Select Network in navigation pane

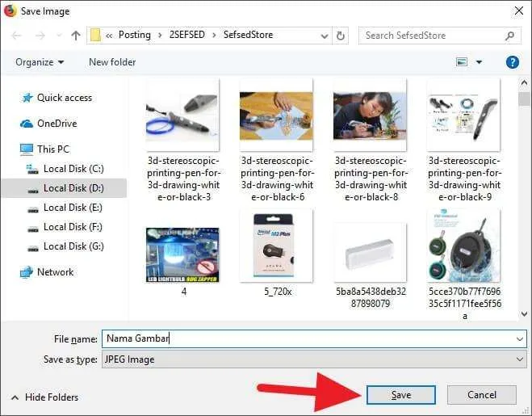(47, 272)
